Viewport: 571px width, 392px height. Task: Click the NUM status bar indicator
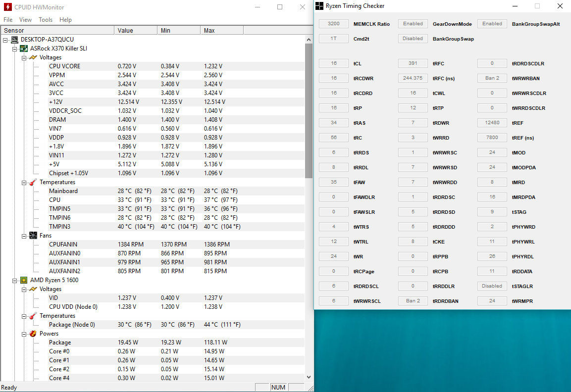point(278,387)
